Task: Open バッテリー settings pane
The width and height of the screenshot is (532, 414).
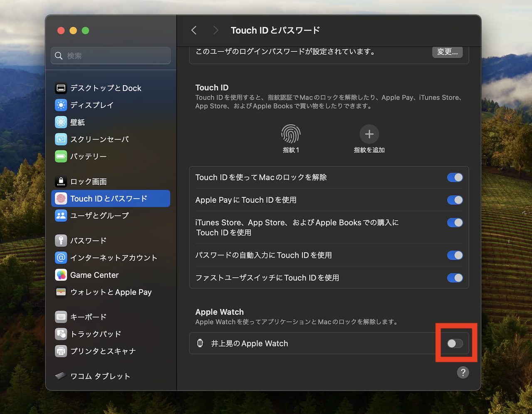Action: [111, 156]
